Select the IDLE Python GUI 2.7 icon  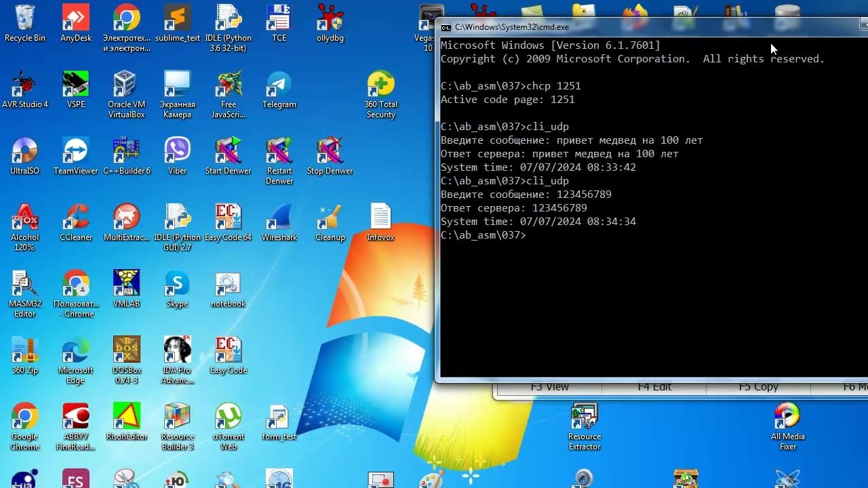(178, 228)
